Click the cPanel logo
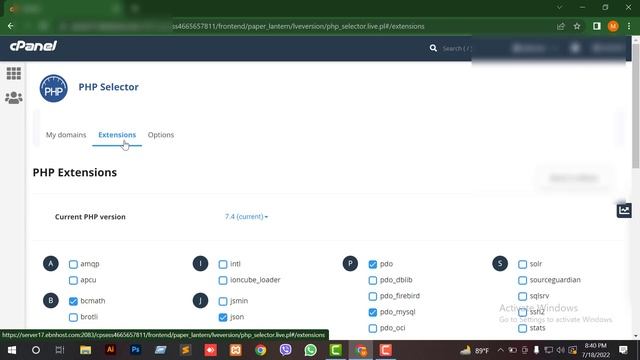This screenshot has width=640, height=360. (33, 46)
